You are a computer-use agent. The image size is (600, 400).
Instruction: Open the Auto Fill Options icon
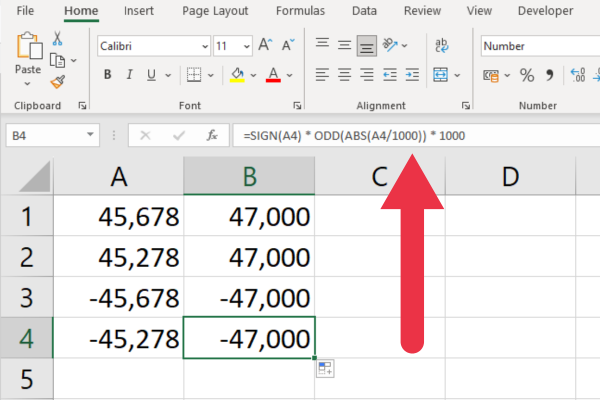coord(325,369)
